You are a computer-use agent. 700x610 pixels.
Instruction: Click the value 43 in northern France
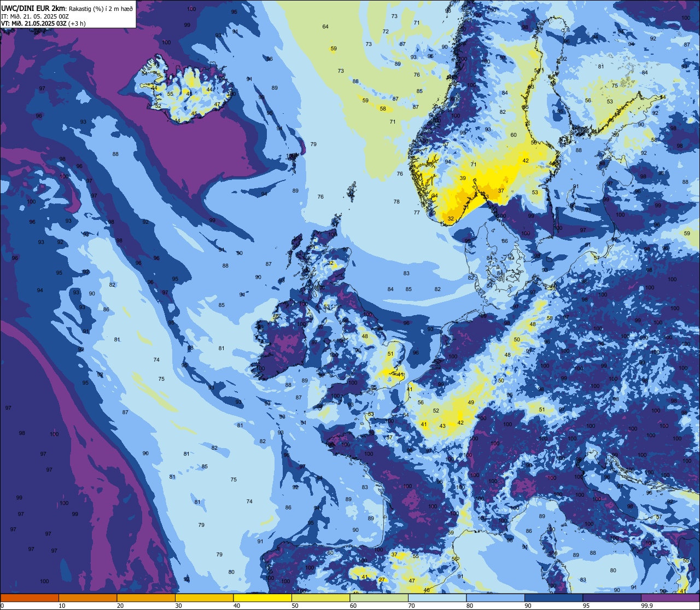point(442,426)
